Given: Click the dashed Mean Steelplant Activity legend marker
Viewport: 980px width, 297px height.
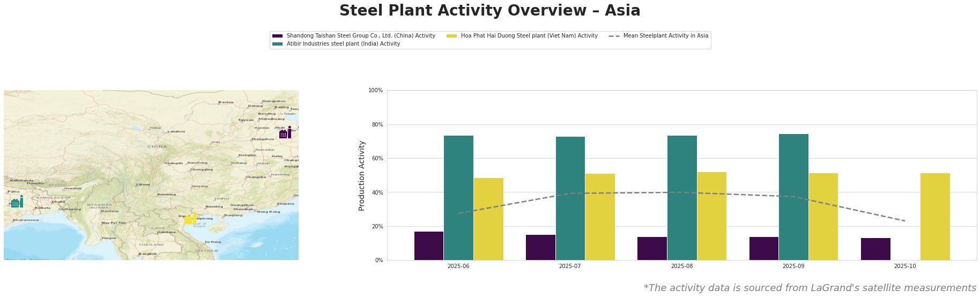Looking at the screenshot, I should click(x=614, y=36).
